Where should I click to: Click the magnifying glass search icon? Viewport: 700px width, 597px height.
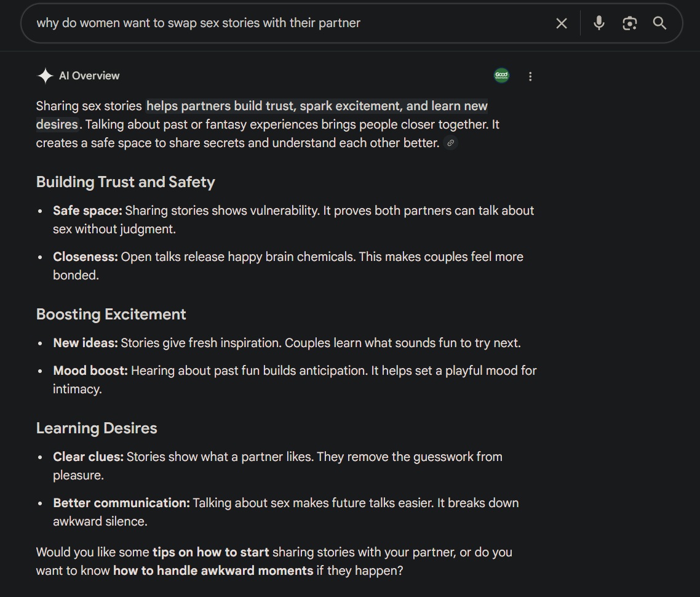(659, 23)
